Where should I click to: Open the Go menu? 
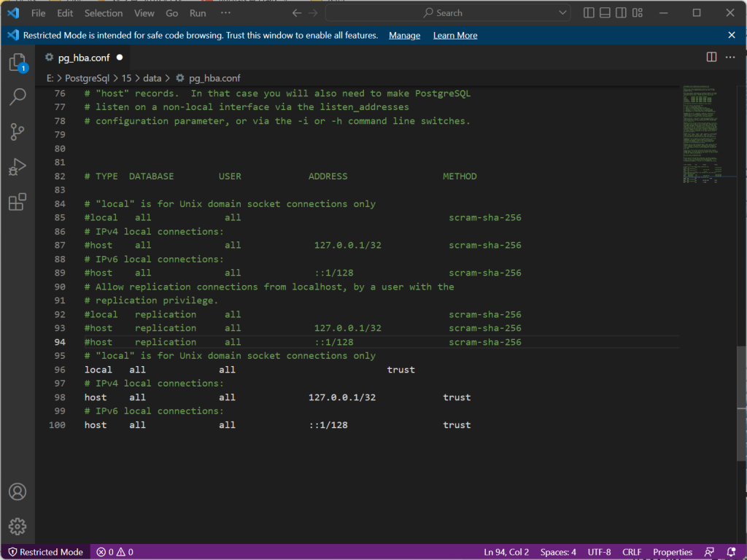point(171,13)
